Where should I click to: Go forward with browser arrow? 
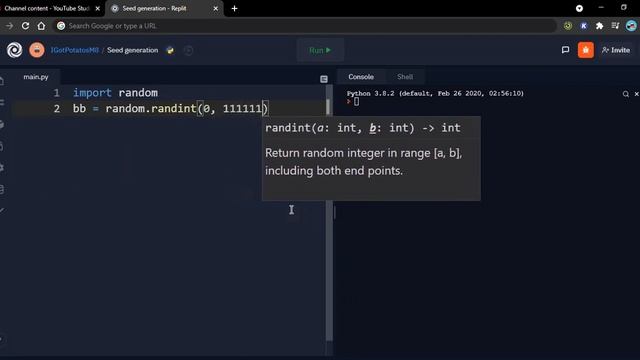[x=9, y=26]
